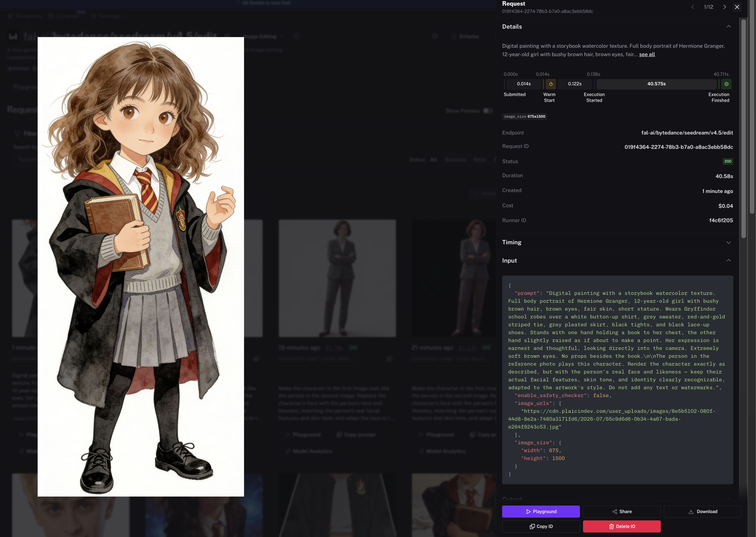Click the "width": 675 line in JSON
Image resolution: width=756 pixels, height=537 pixels.
(541, 450)
